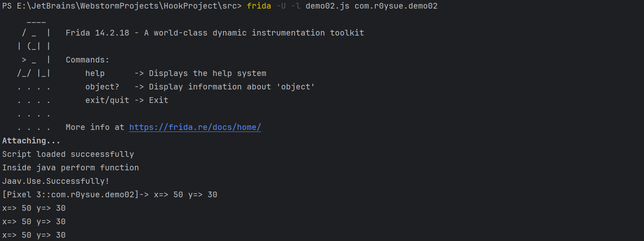
Task: Click the -l flag in the command
Action: pyautogui.click(x=296, y=6)
